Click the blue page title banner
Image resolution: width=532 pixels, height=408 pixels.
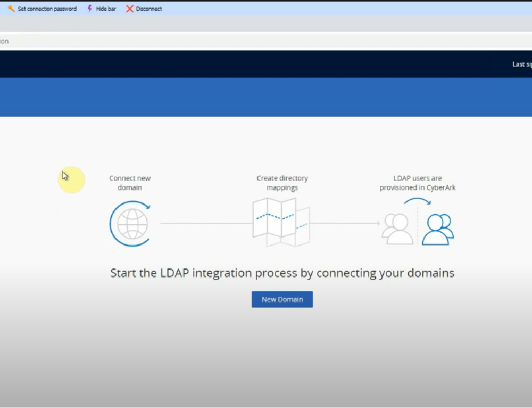point(266,97)
